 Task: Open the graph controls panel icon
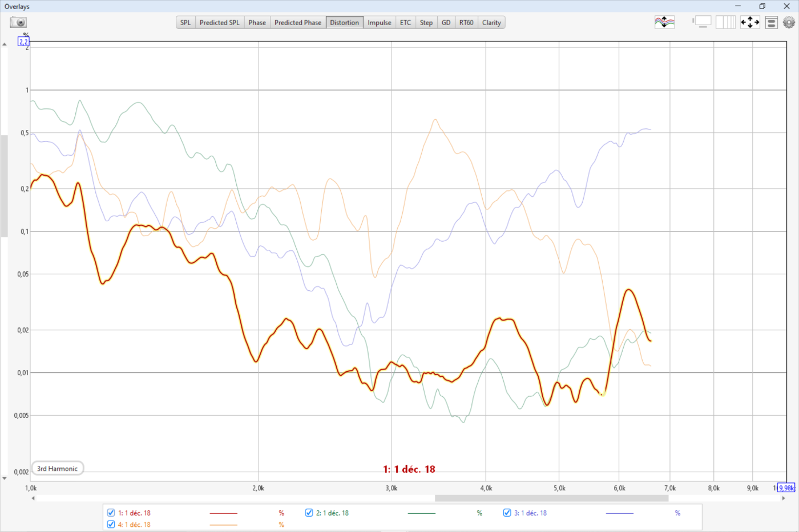pyautogui.click(x=771, y=22)
